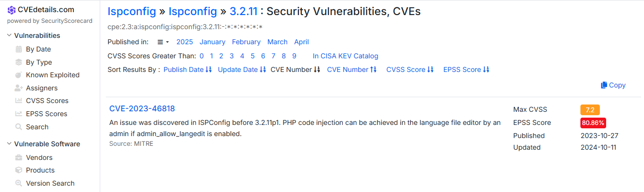Viewport: 644px width, 192px height.
Task: Open Vendors briefcase icon
Action: 19,157
